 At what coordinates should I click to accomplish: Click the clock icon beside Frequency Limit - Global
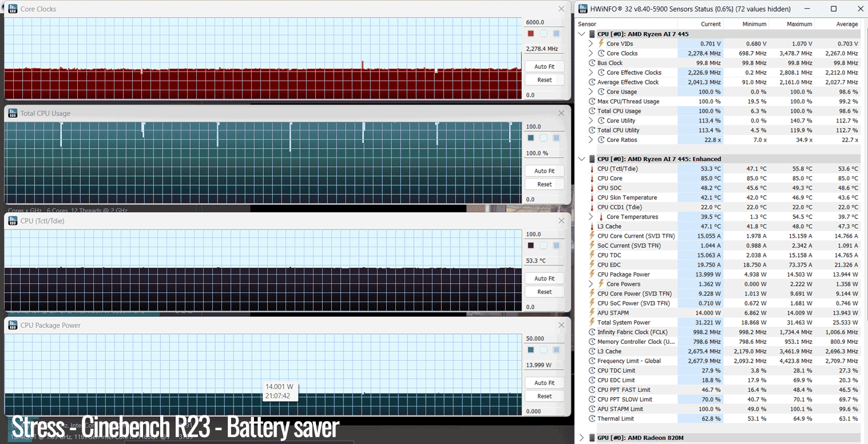pyautogui.click(x=592, y=361)
